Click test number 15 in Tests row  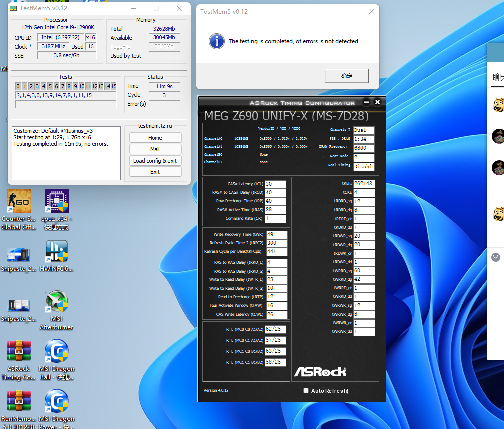[x=114, y=86]
